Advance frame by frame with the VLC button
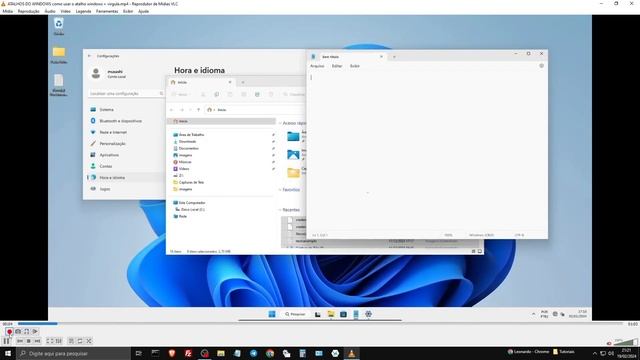The width and height of the screenshot is (640, 360). [35, 331]
